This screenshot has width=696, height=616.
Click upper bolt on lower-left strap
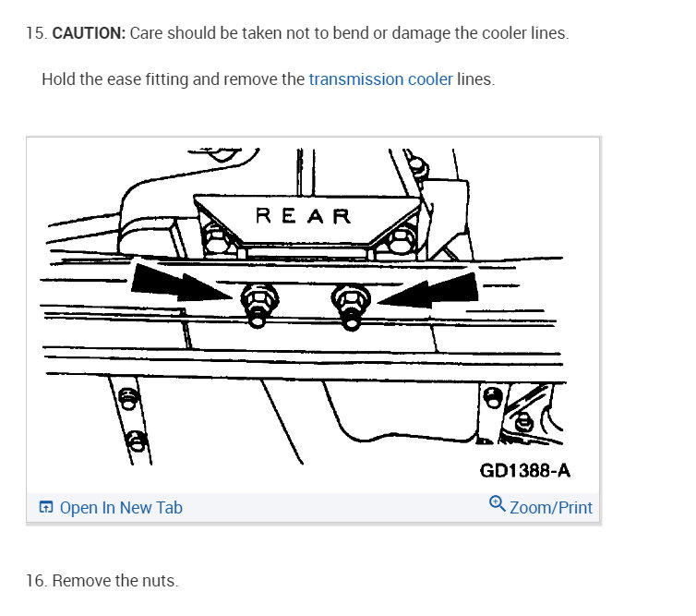pos(128,399)
